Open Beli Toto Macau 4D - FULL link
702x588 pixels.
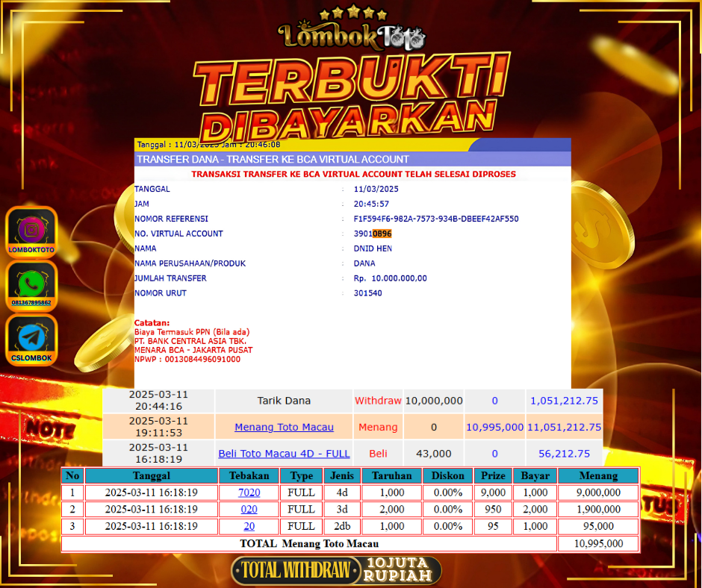tap(284, 454)
